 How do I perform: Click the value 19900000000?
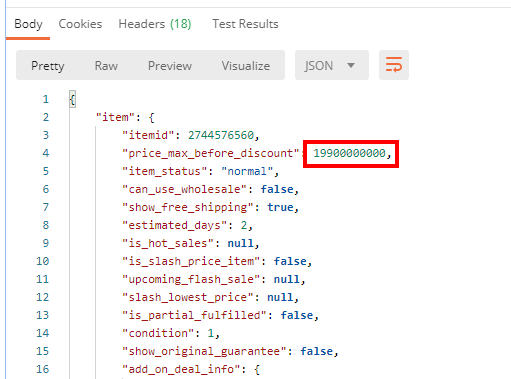click(x=349, y=153)
